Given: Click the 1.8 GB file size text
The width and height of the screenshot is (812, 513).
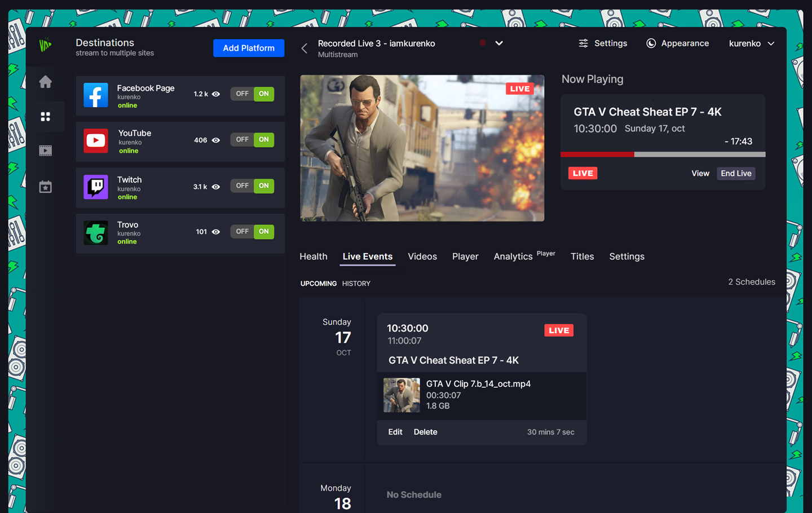Looking at the screenshot, I should (x=438, y=406).
